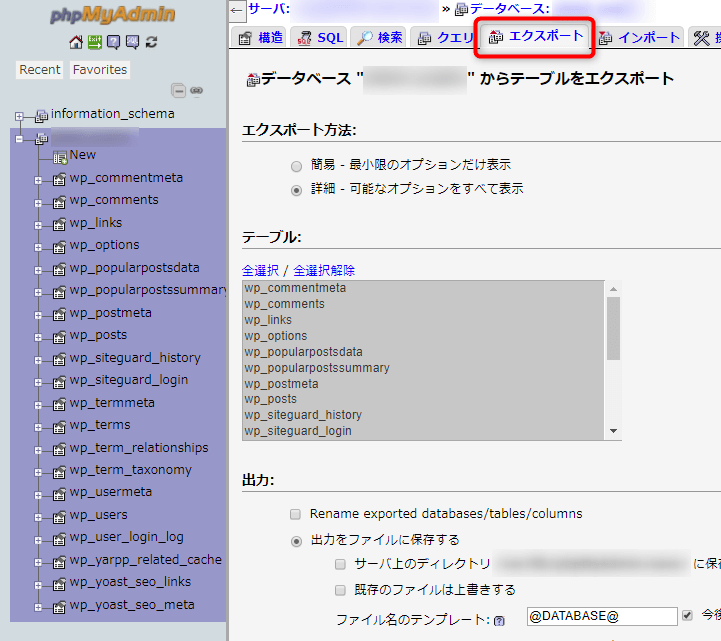
Task: Click the wp_options table icon in the tree
Action: click(x=59, y=247)
